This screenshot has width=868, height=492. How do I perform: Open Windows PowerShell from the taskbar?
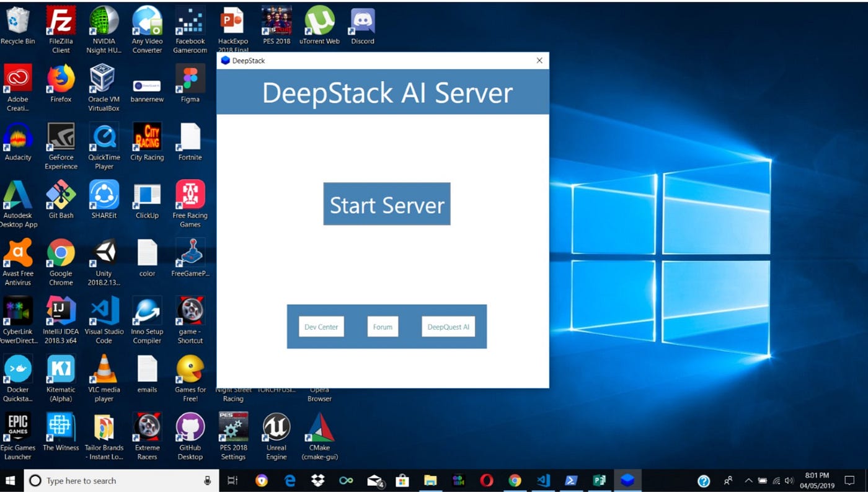point(571,480)
